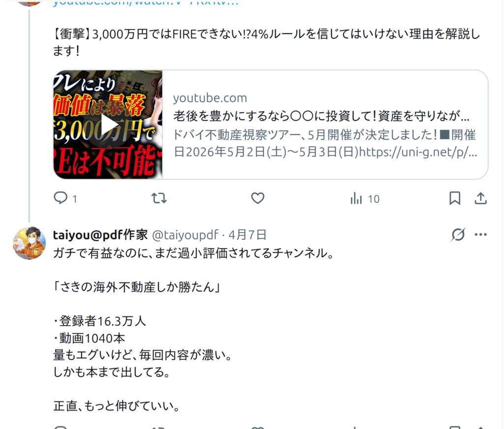The height and width of the screenshot is (429, 504).
Task: Open the ドバイ不動産視察ツアー card description
Action: [325, 143]
